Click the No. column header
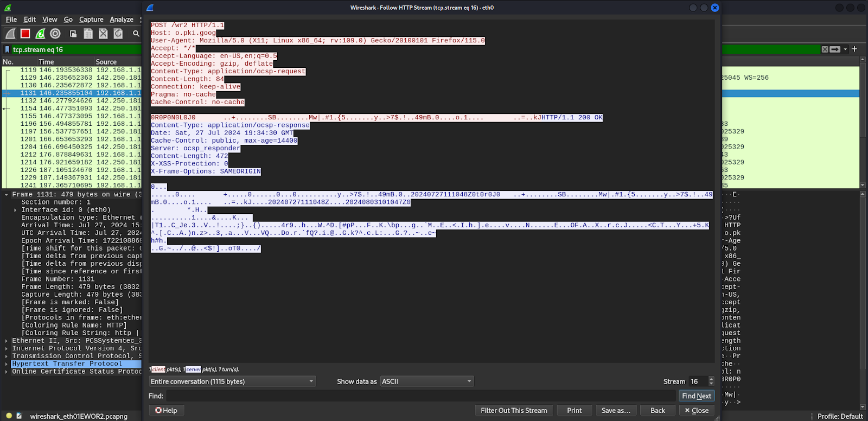 (x=19, y=62)
